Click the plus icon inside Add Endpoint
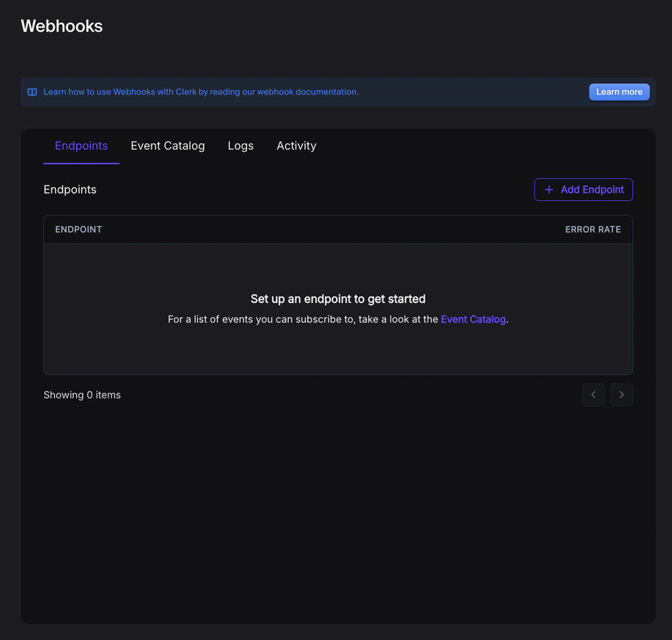The image size is (672, 640). pos(549,189)
